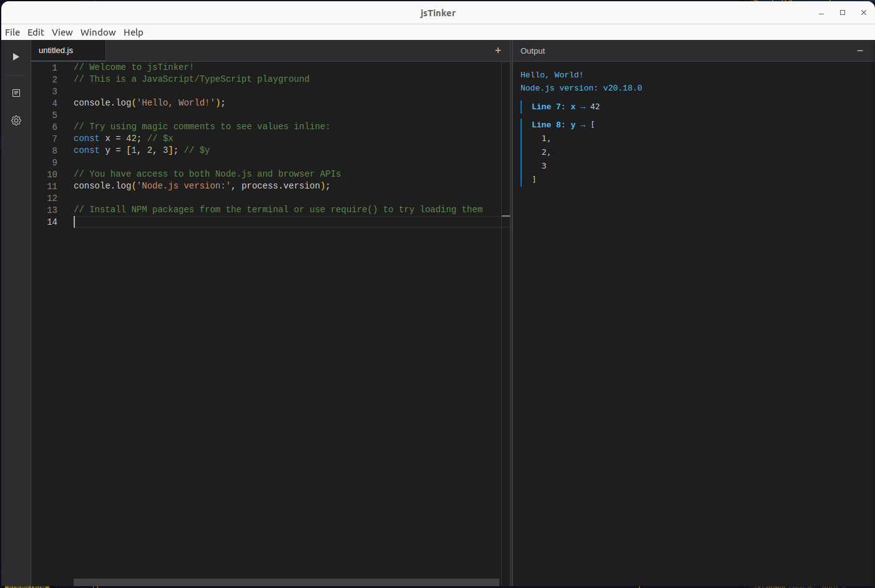875x588 pixels.
Task: Open the File menu
Action: tap(12, 32)
